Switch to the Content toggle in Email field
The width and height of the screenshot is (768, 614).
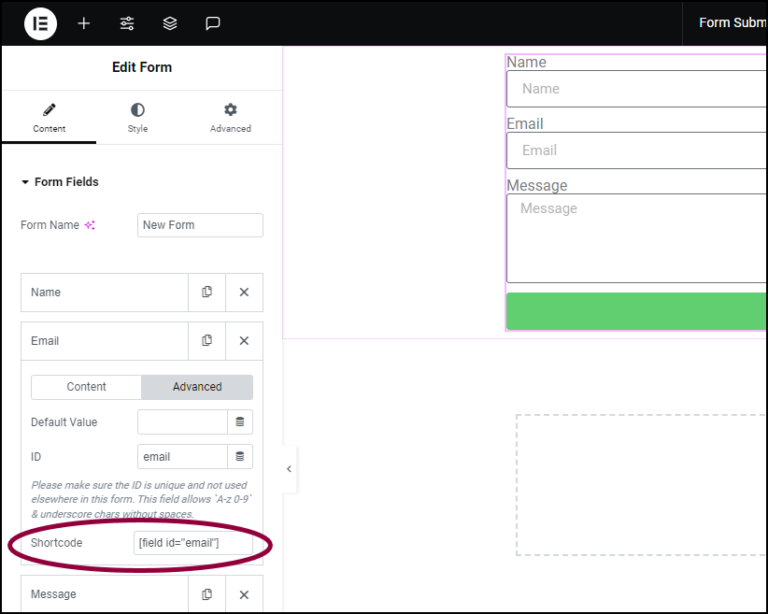(87, 387)
